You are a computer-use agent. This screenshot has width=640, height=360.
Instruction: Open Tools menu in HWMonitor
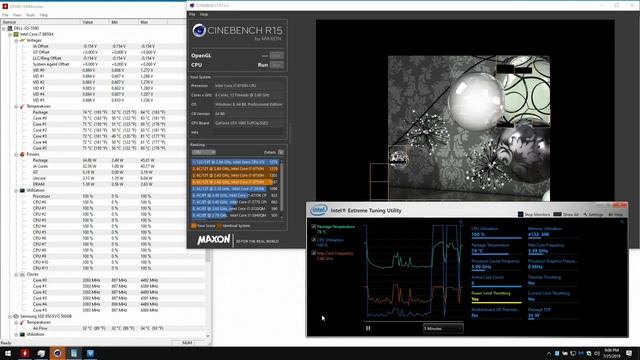tap(30, 15)
